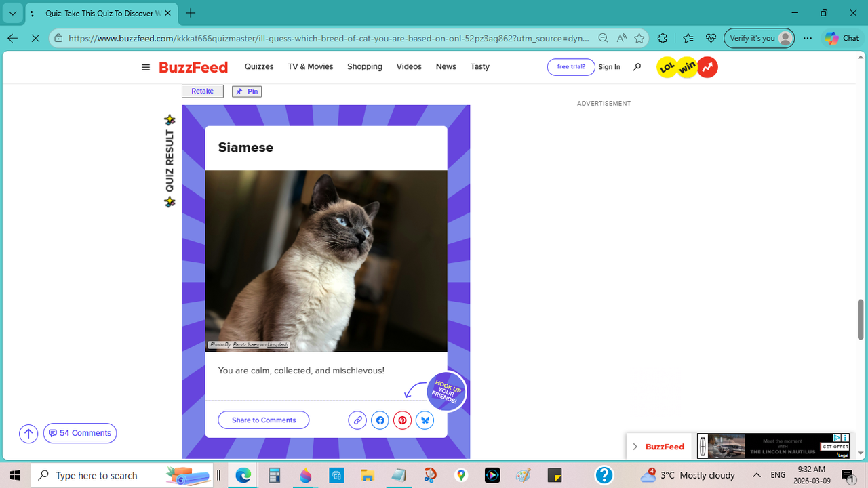Click the free trial button
Viewport: 868px width, 488px height.
(571, 67)
